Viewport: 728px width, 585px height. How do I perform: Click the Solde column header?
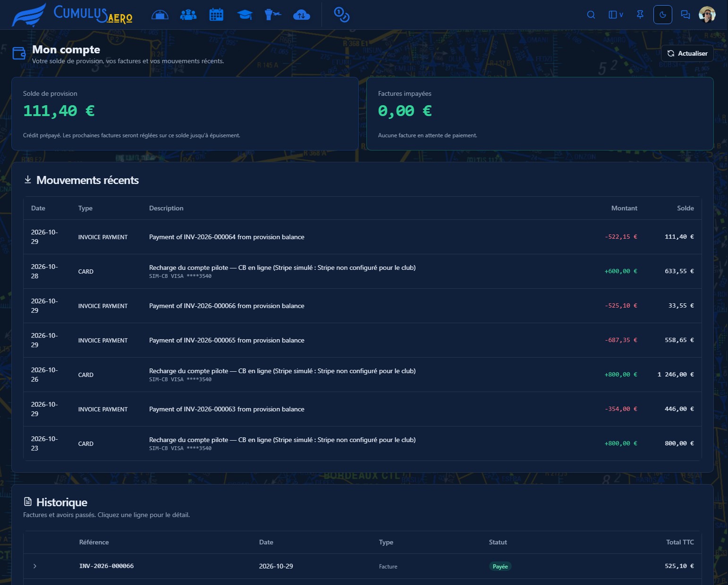coord(685,208)
